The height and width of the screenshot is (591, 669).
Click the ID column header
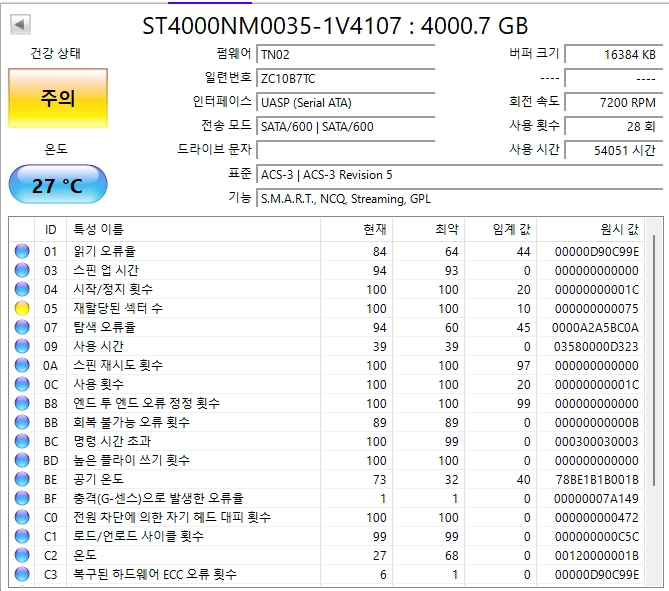pos(50,230)
